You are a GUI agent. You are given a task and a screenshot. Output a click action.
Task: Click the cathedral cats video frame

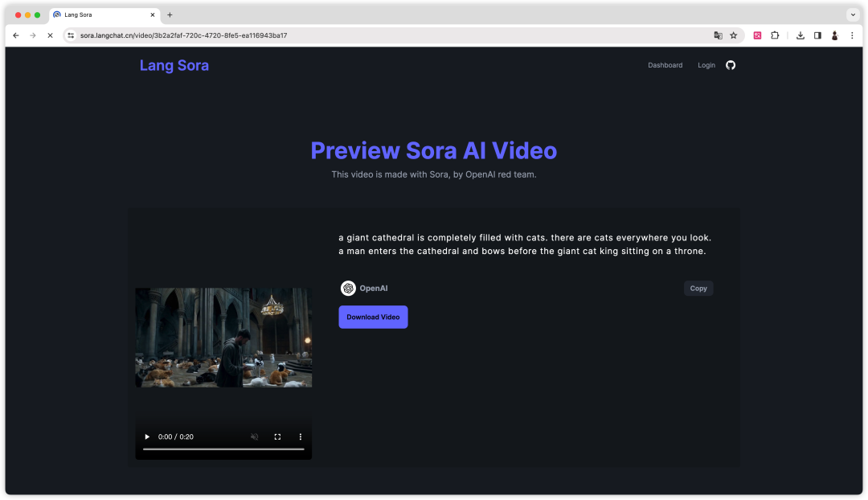pyautogui.click(x=223, y=337)
